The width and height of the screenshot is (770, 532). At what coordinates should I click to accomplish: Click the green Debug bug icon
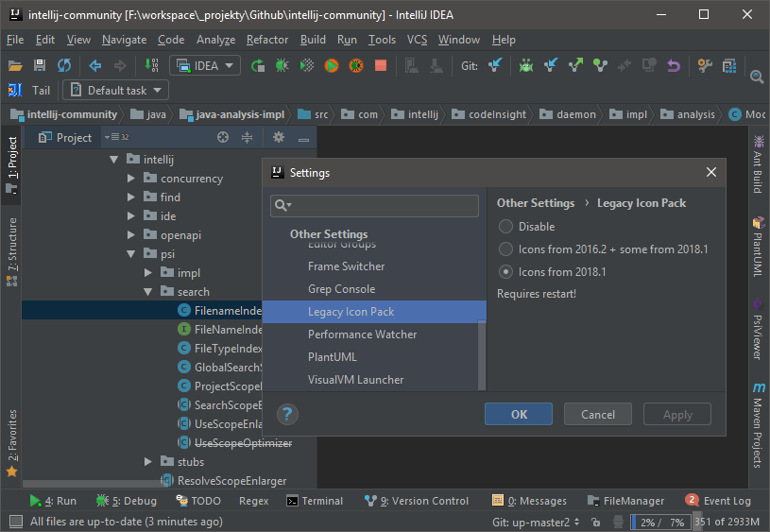tap(282, 65)
